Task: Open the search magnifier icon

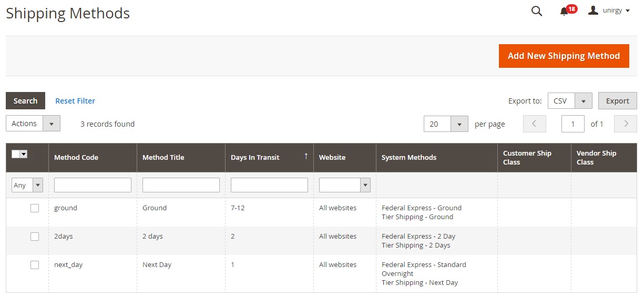Action: tap(536, 11)
